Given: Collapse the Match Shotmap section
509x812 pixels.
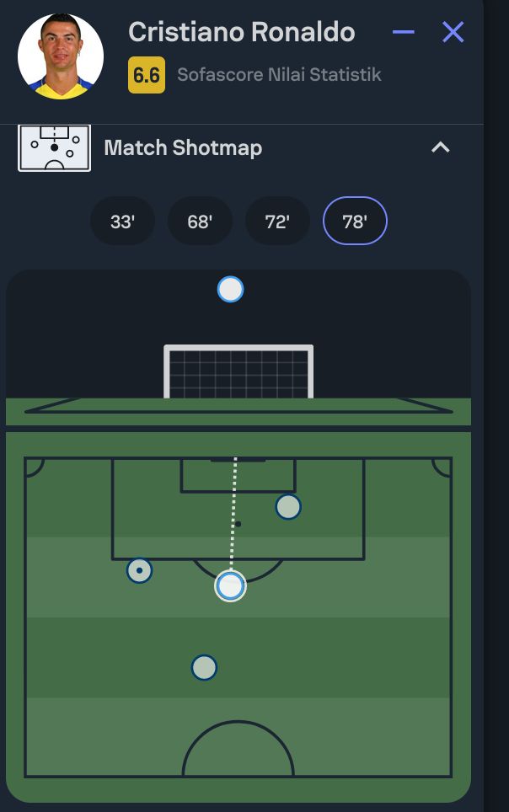Looking at the screenshot, I should coord(440,147).
